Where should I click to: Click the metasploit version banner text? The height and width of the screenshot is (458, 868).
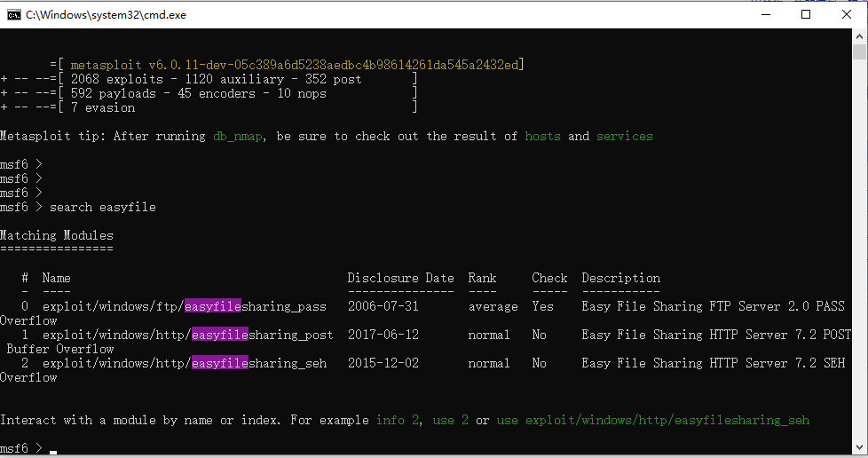pyautogui.click(x=295, y=65)
